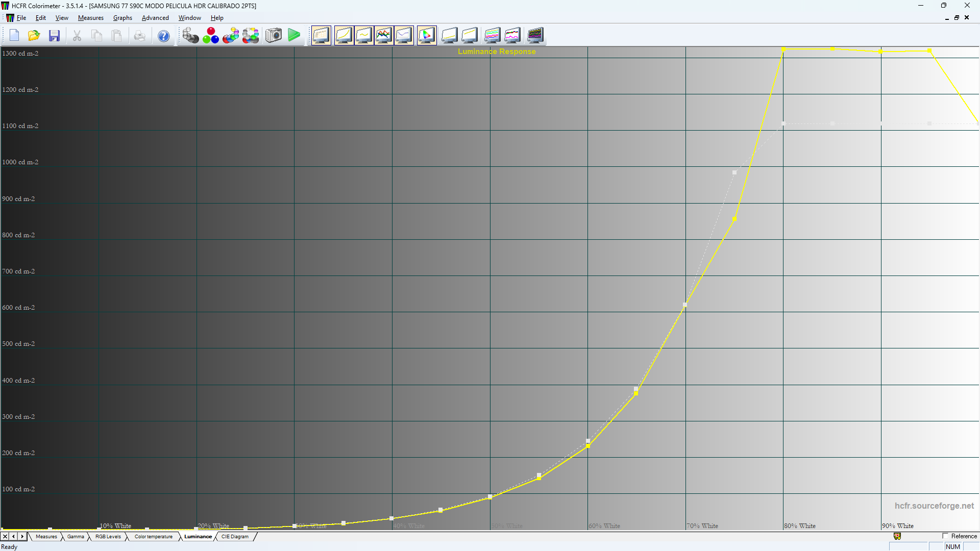Open the Advanced menu
This screenshot has height=551, width=980.
[x=155, y=17]
